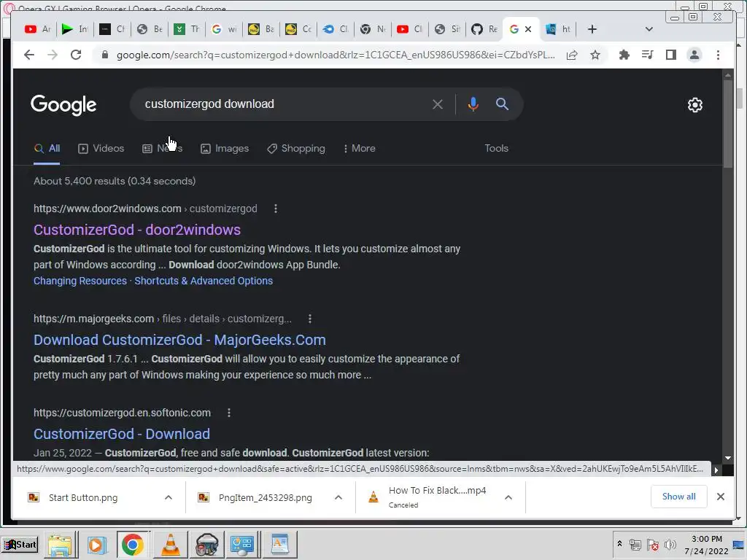Submit search with magnifier icon

point(502,104)
